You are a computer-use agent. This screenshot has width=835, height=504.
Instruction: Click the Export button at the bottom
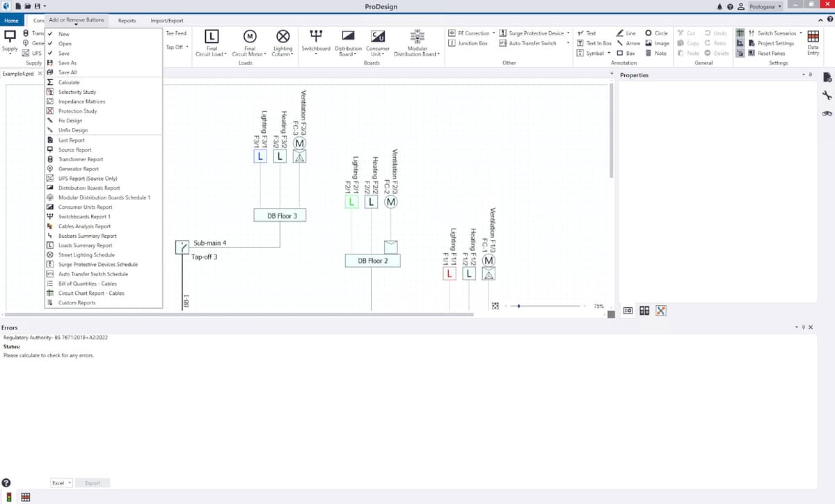93,482
